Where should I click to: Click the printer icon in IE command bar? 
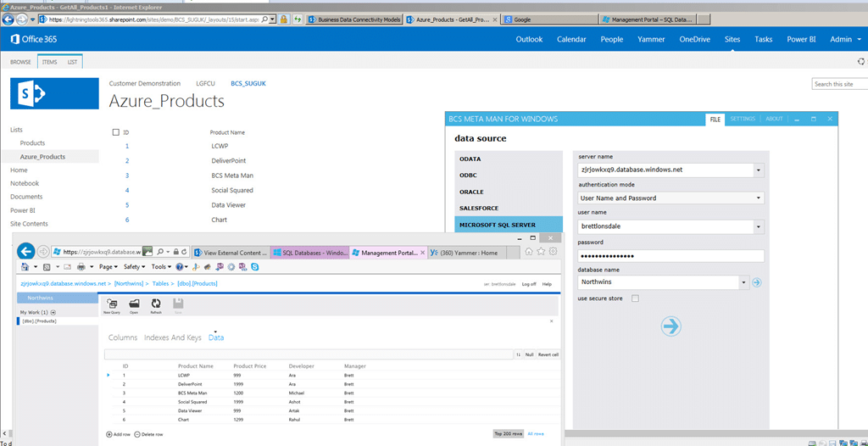pyautogui.click(x=81, y=267)
